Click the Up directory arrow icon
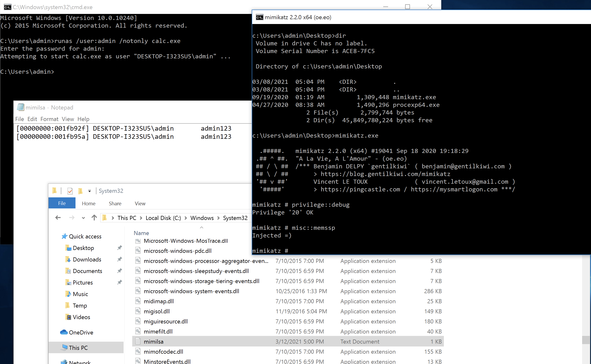 94,218
